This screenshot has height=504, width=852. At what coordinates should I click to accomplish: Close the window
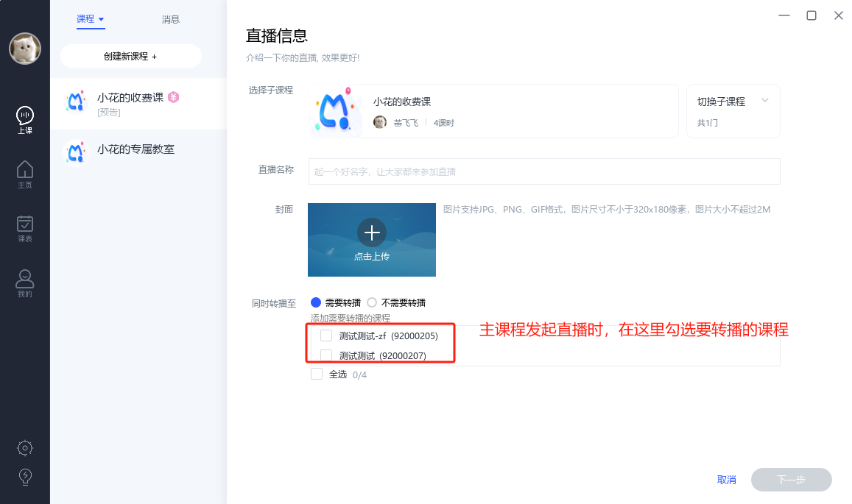pyautogui.click(x=839, y=15)
